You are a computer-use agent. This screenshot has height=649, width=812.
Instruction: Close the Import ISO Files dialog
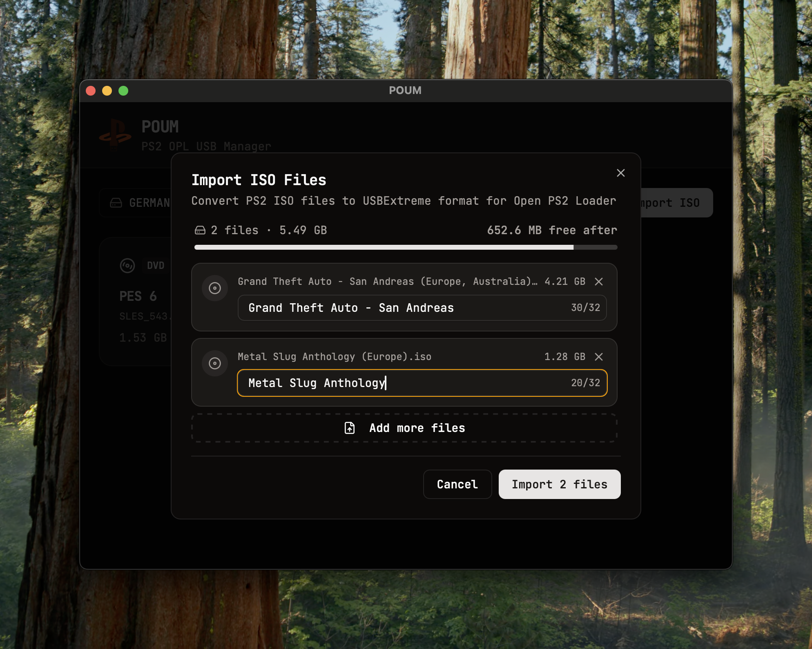620,173
